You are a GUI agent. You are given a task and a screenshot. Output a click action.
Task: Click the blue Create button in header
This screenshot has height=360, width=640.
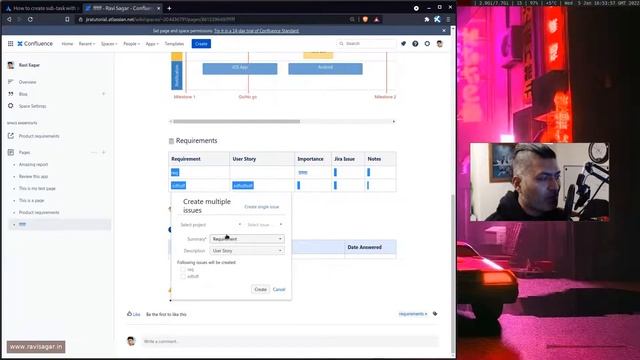tap(201, 44)
